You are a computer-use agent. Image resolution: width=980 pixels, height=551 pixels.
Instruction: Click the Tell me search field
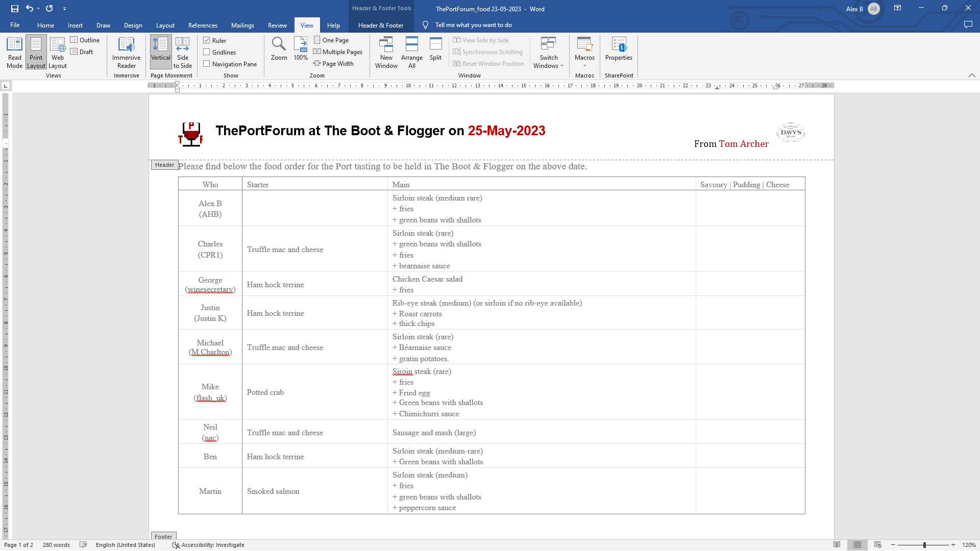473,25
